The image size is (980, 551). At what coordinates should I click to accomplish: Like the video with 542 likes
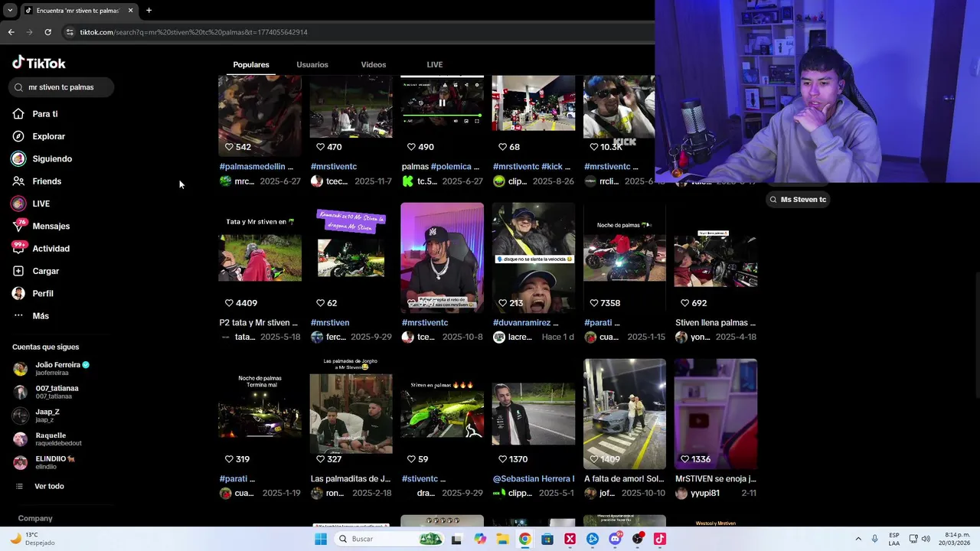(229, 147)
